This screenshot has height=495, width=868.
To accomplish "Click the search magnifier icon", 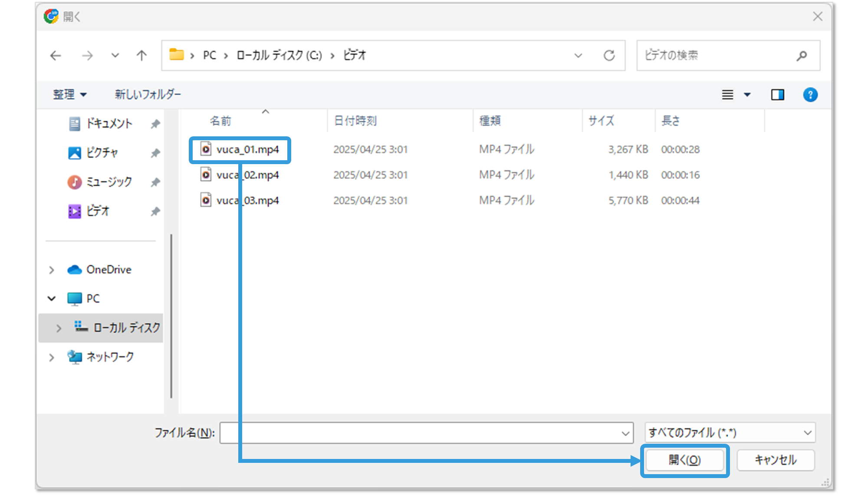I will pyautogui.click(x=802, y=56).
